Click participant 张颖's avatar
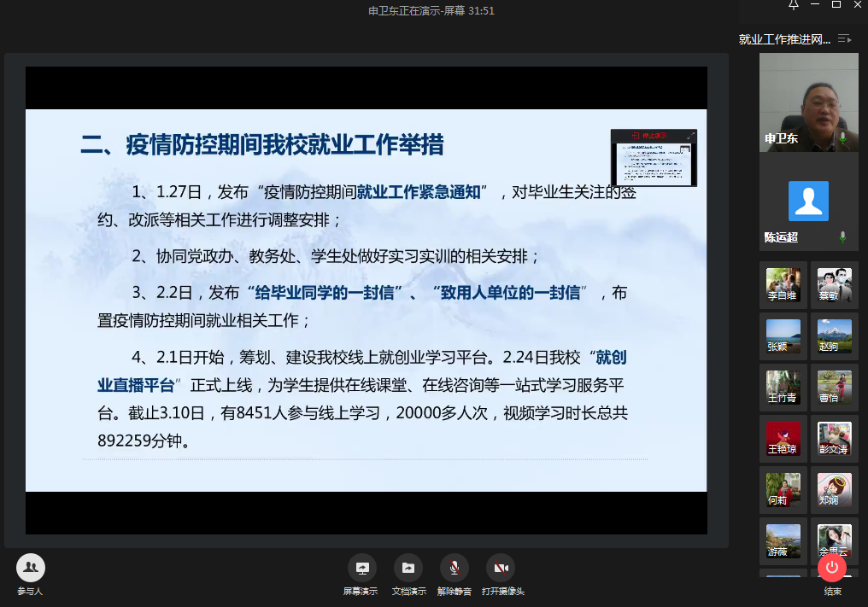This screenshot has width=868, height=607. point(783,336)
